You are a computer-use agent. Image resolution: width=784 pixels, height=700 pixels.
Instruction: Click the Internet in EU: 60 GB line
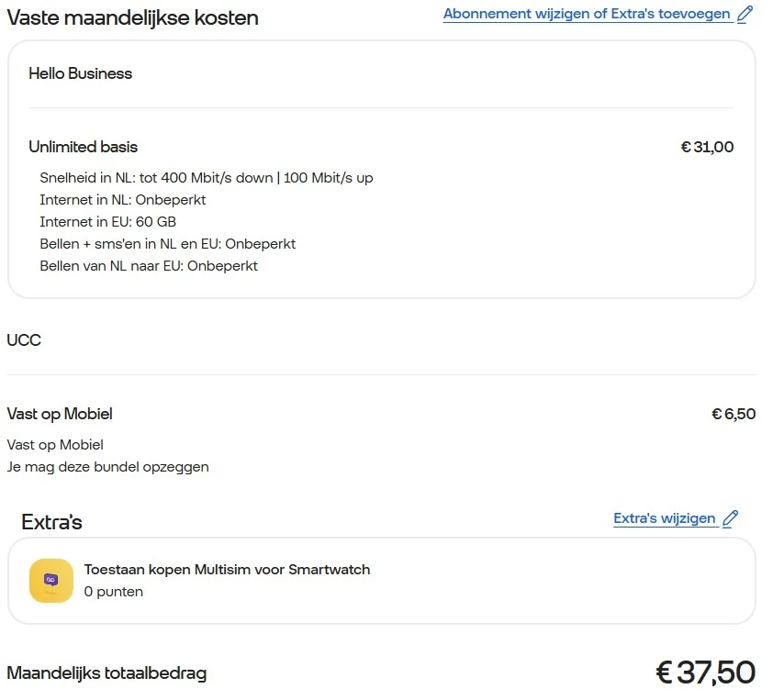(107, 222)
